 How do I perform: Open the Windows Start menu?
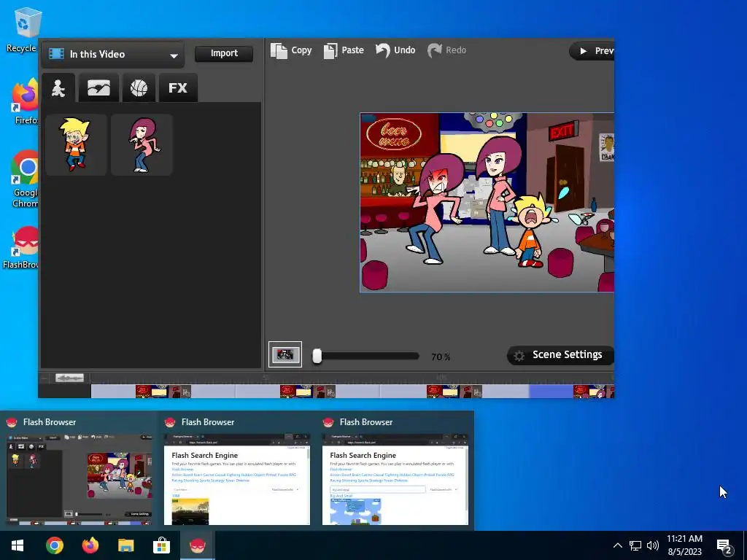click(18, 545)
